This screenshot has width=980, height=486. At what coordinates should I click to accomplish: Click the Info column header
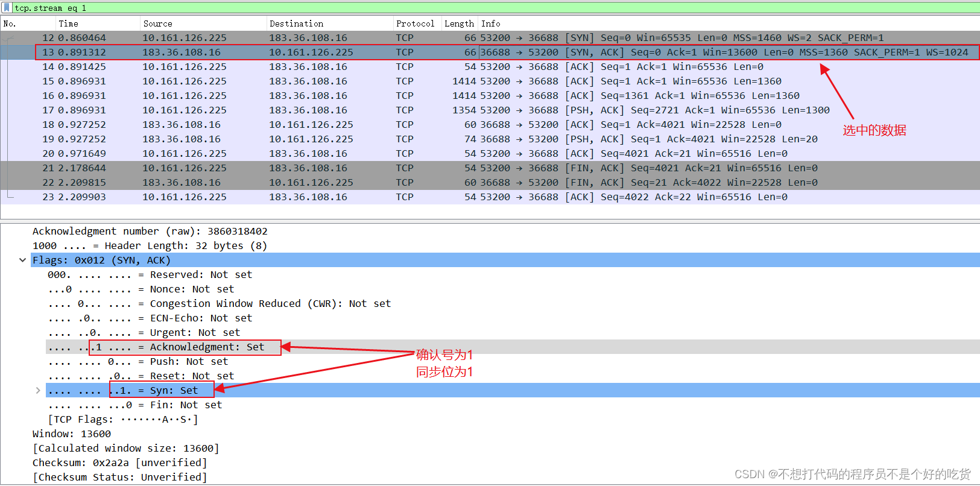[x=729, y=24]
